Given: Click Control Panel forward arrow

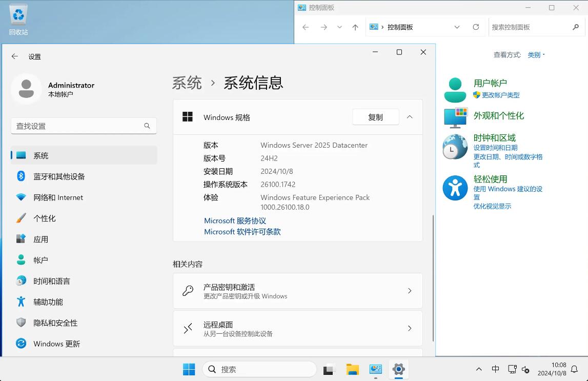Looking at the screenshot, I should point(324,27).
